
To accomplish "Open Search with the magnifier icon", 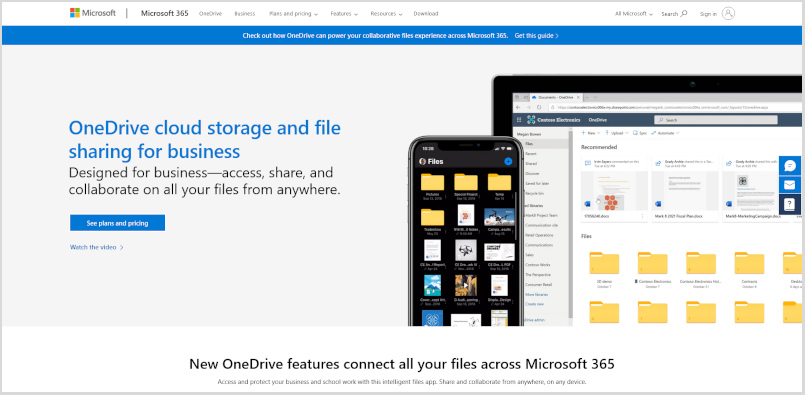I will coord(674,14).
